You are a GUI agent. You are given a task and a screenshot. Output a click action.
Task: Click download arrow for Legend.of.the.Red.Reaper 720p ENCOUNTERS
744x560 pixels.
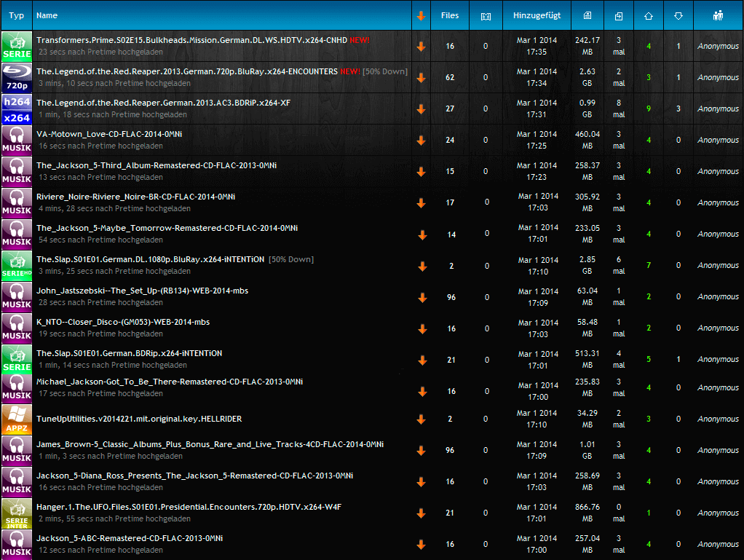pyautogui.click(x=421, y=78)
